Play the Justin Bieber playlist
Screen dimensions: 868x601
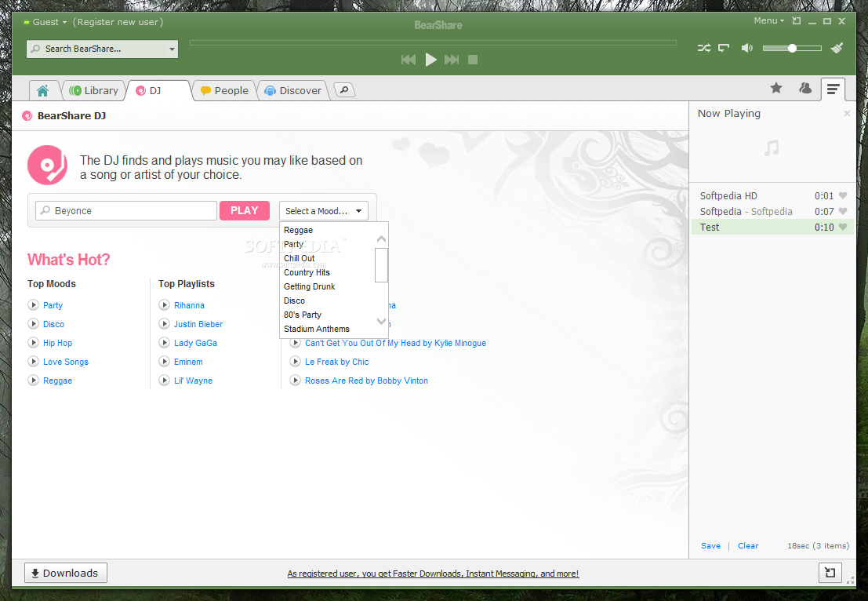click(x=165, y=323)
